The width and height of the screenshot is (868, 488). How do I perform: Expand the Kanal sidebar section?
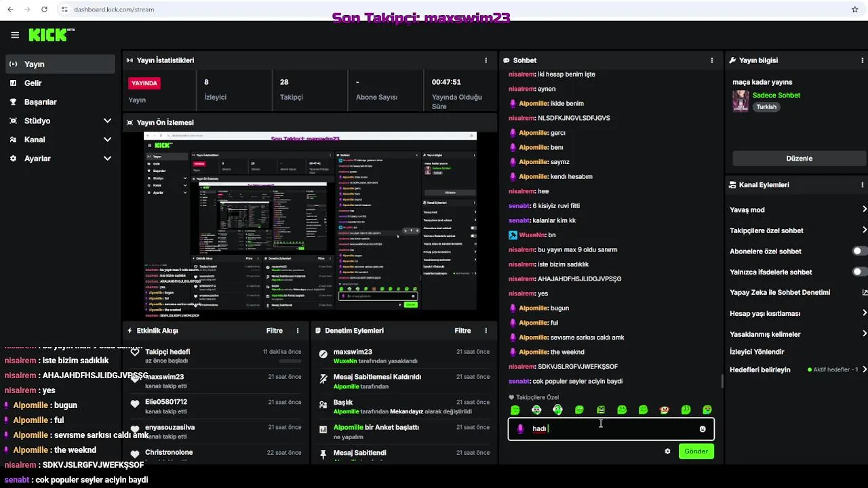coord(107,140)
